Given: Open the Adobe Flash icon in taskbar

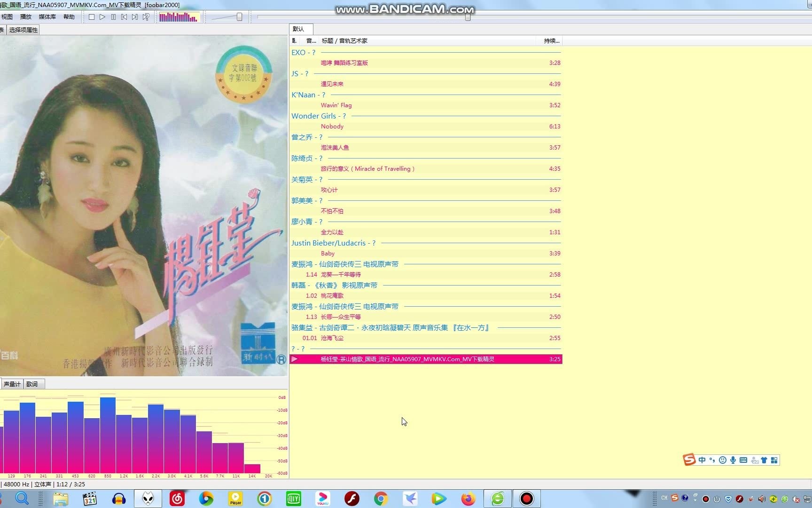Looking at the screenshot, I should (352, 499).
